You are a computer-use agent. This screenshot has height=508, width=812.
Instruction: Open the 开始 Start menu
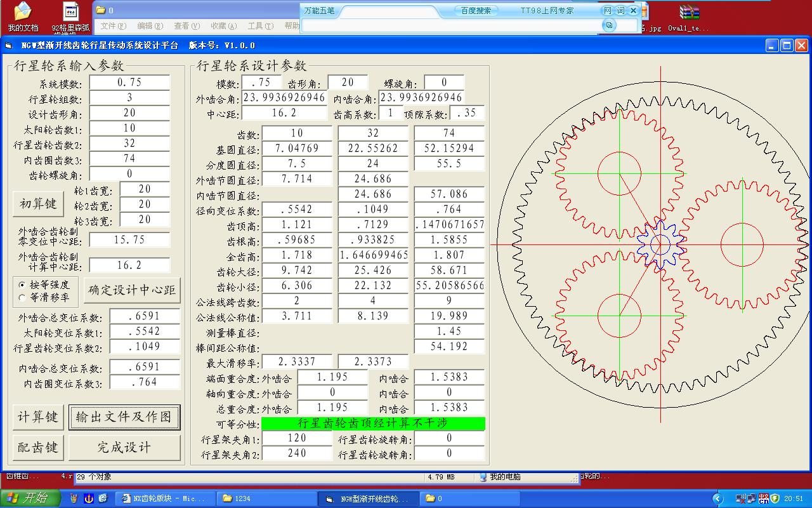coord(30,498)
